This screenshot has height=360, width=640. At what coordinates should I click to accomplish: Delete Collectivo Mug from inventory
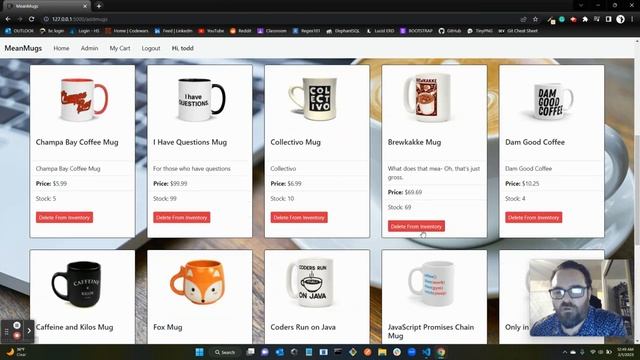pos(299,218)
